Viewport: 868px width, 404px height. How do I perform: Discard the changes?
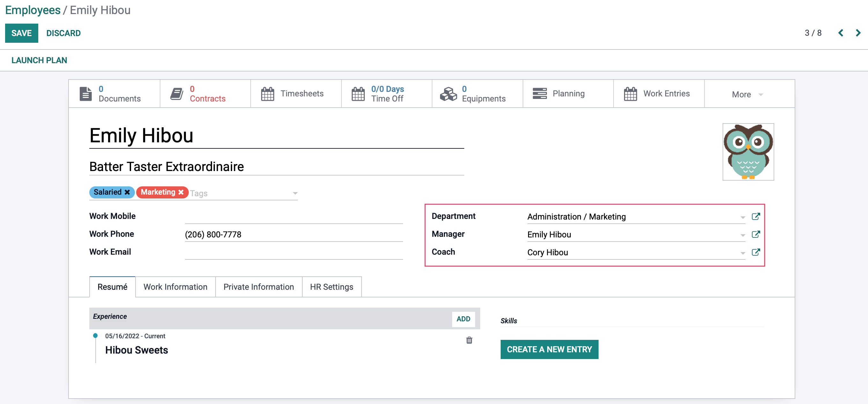click(x=63, y=33)
